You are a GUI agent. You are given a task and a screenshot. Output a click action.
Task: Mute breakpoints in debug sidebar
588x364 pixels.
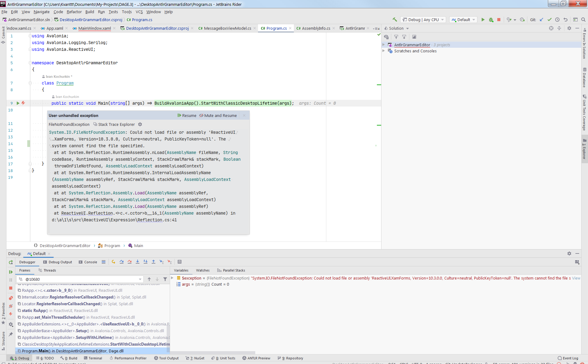point(11,306)
